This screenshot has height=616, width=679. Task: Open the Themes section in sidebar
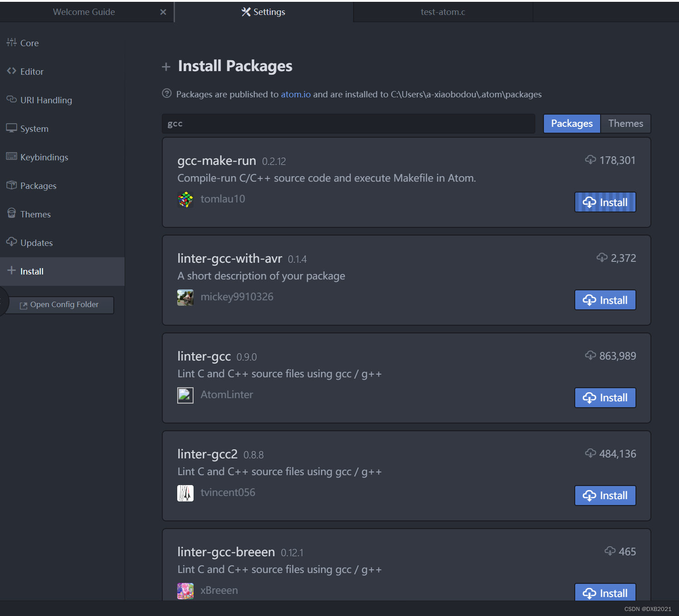62,214
